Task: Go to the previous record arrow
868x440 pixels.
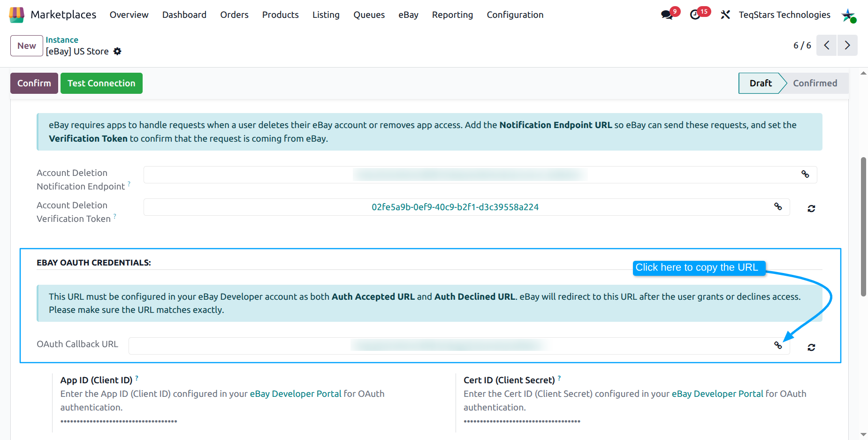Action: point(827,46)
